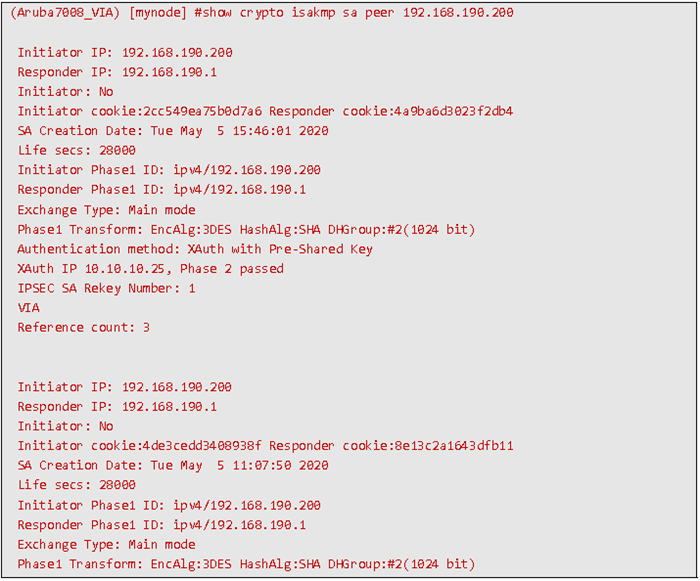This screenshot has height=581, width=700.
Task: Click the first Initiator IP 192.168.190.200 line
Action: [125, 52]
